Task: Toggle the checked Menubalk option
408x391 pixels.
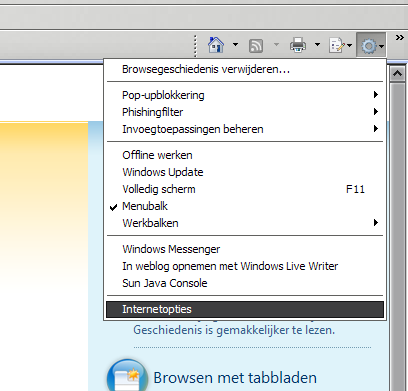Action: coord(245,206)
